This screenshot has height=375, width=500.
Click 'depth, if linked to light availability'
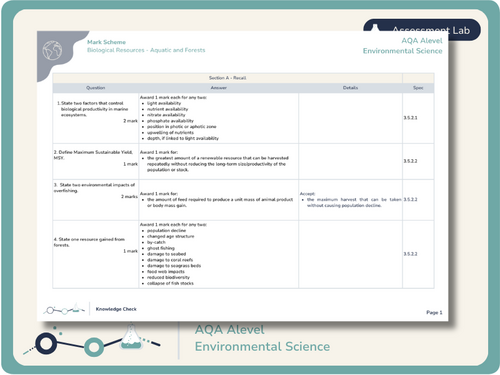183,138
